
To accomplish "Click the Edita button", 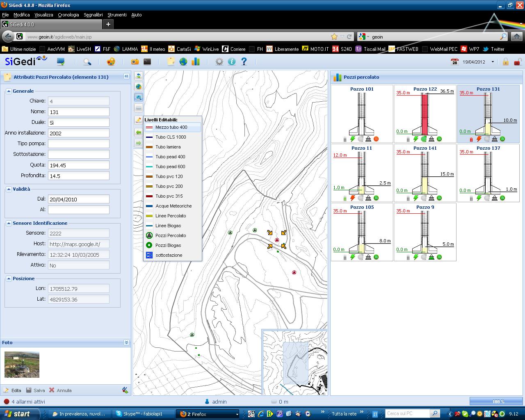I will coord(12,390).
